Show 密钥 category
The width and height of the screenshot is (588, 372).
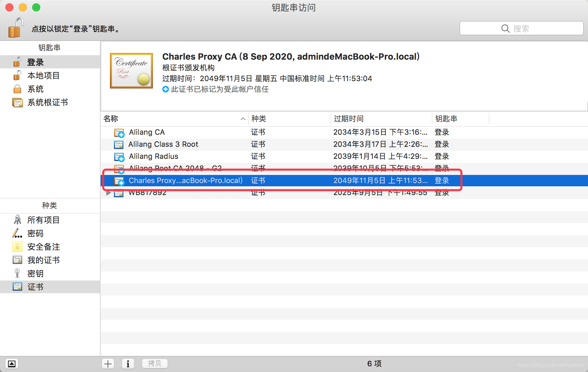click(50, 273)
